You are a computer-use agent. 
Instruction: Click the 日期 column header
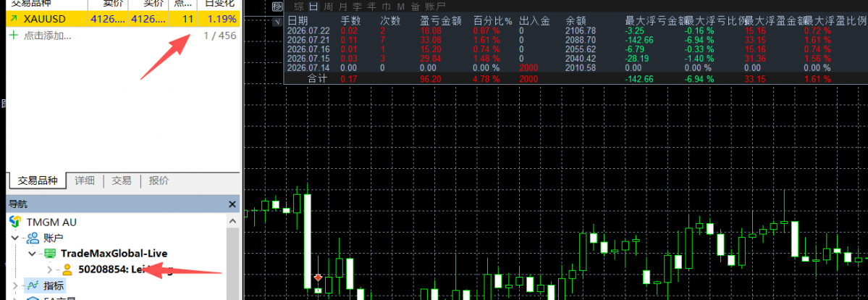tap(298, 22)
